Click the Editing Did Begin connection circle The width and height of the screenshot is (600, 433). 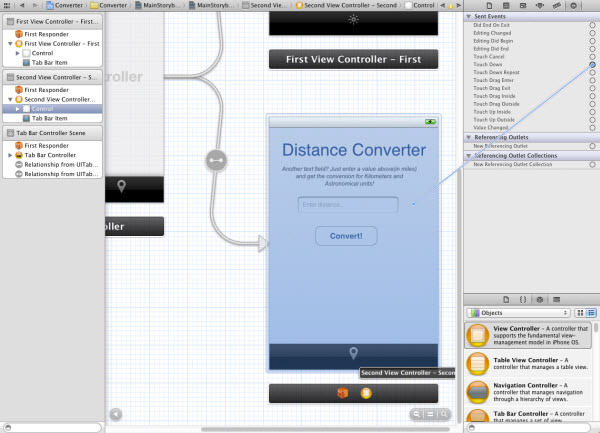coord(592,41)
